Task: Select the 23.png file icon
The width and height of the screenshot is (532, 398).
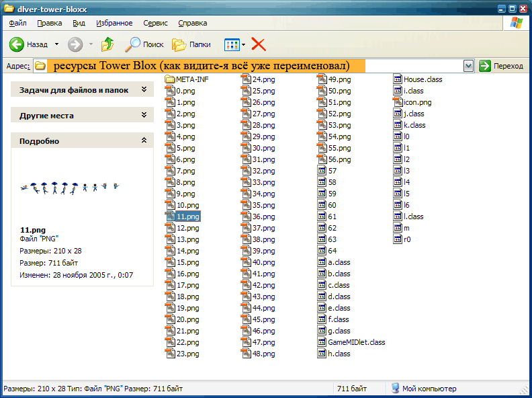Action: (170, 354)
